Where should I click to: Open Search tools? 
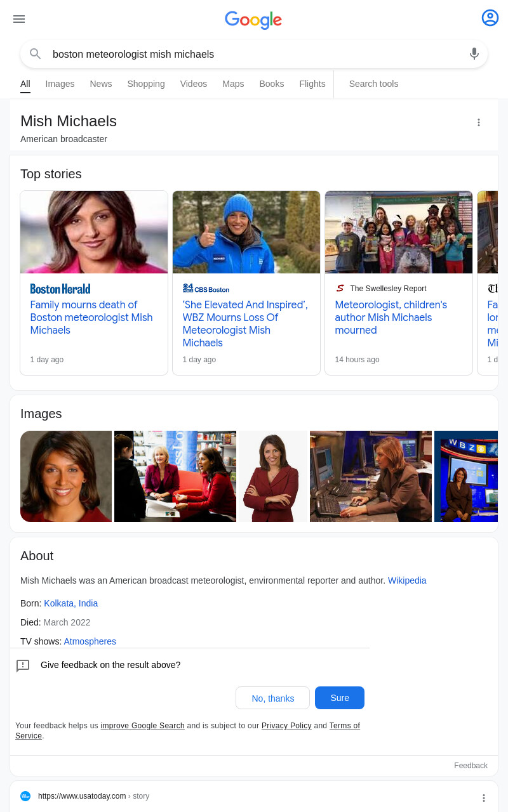pyautogui.click(x=373, y=84)
